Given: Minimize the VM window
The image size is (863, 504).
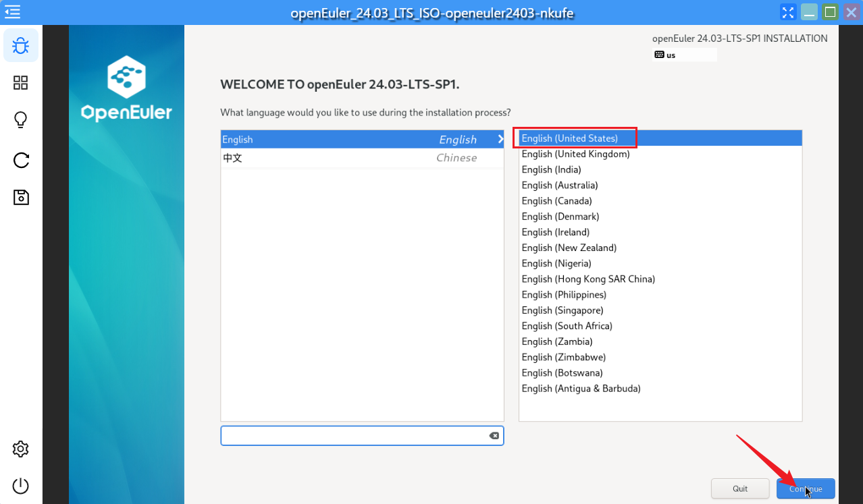Looking at the screenshot, I should coord(810,11).
